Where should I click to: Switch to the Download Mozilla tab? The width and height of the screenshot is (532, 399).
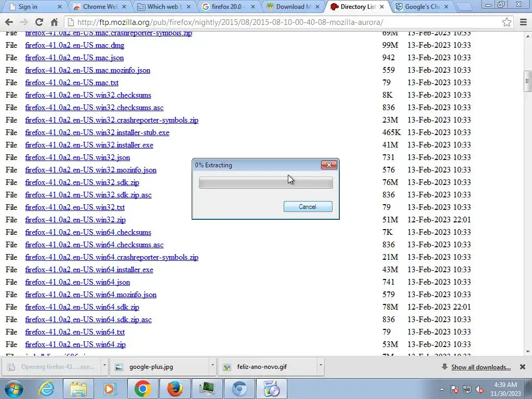click(x=292, y=6)
